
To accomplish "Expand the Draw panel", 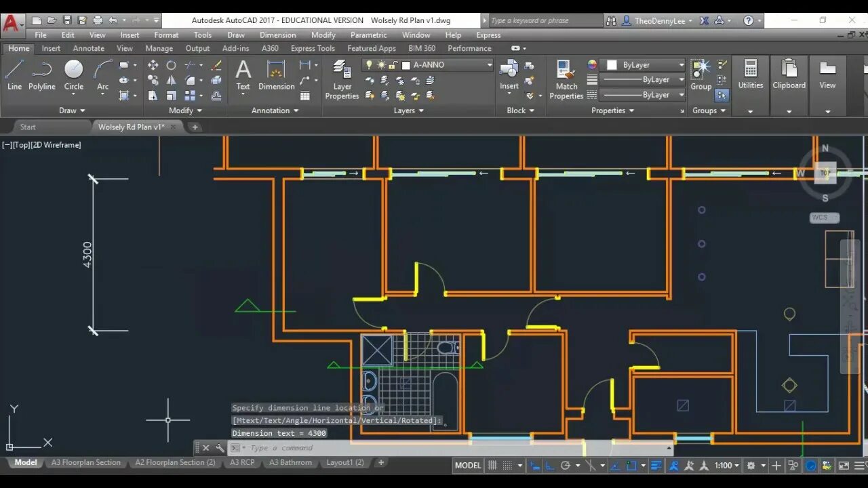I will 72,110.
